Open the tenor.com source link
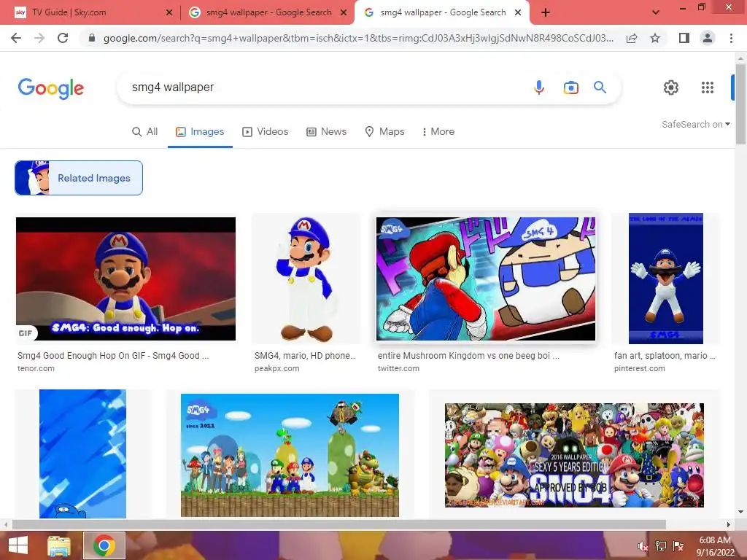Screen dimensions: 747x560 tap(36, 368)
